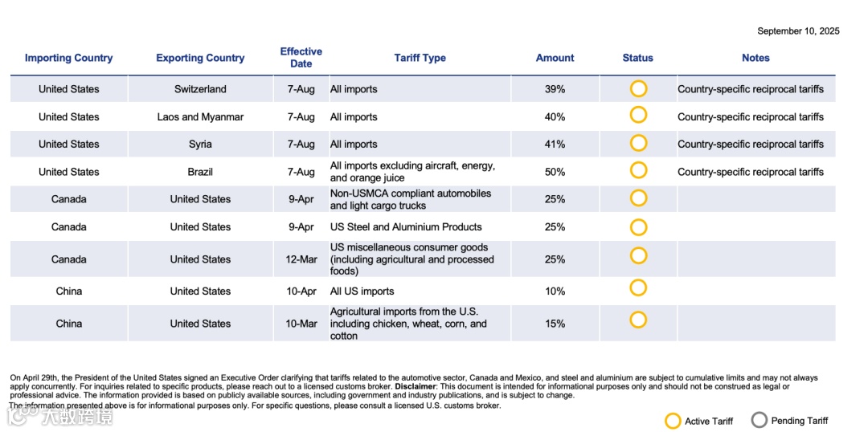Click status circle for 10-Apr China tariff
The width and height of the screenshot is (868, 432).
click(638, 287)
